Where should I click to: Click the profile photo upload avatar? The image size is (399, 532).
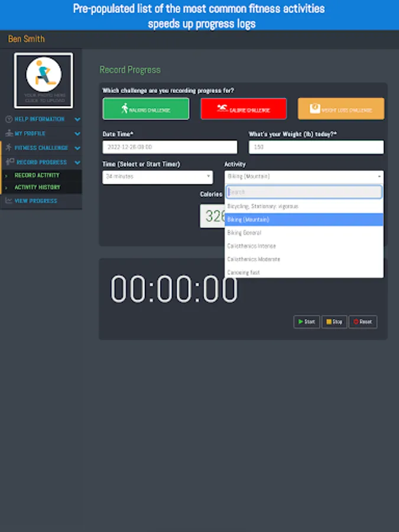[x=43, y=80]
